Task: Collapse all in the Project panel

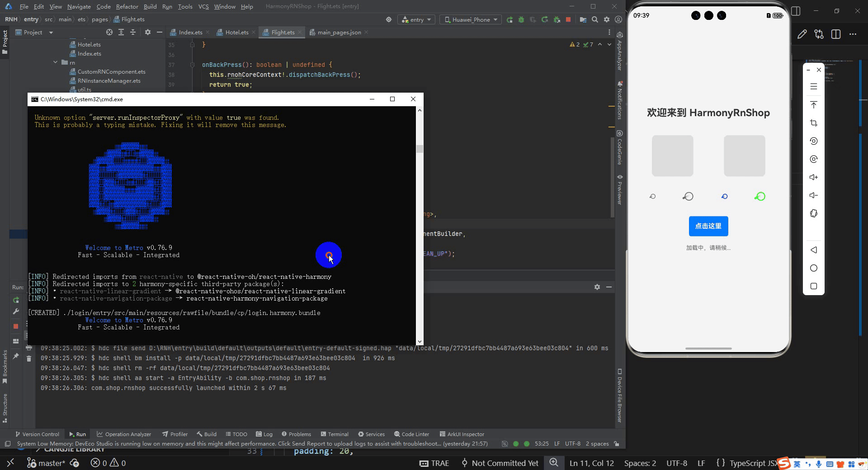Action: (x=132, y=32)
